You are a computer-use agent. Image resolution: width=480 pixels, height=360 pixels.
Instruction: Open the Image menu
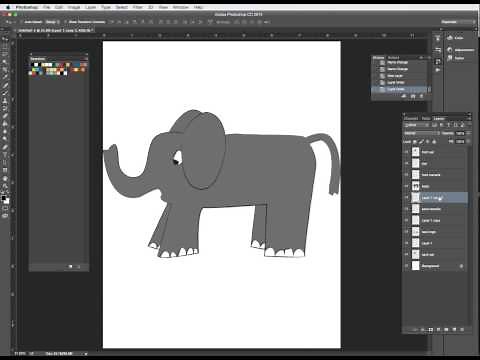74,7
